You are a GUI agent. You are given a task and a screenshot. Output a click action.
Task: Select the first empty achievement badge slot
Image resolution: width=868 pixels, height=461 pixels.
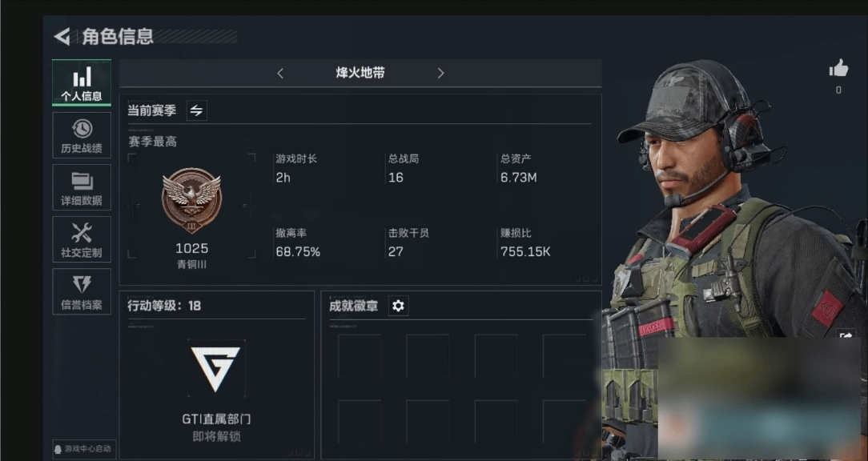[360, 356]
